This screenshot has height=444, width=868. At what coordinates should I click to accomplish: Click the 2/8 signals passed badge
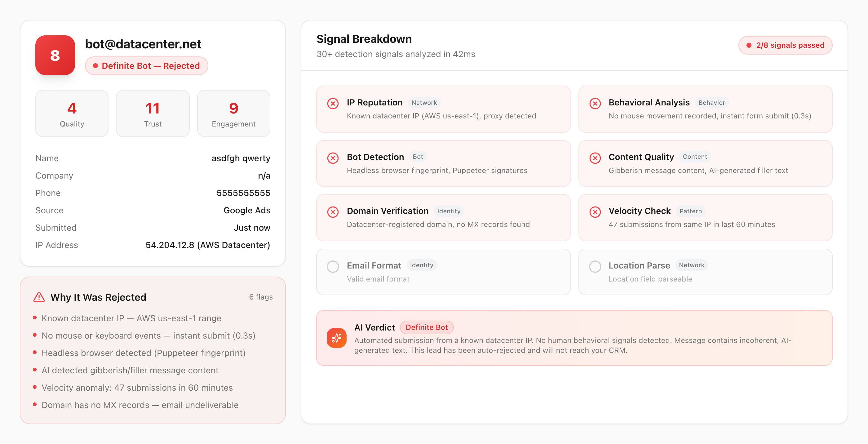click(x=786, y=45)
